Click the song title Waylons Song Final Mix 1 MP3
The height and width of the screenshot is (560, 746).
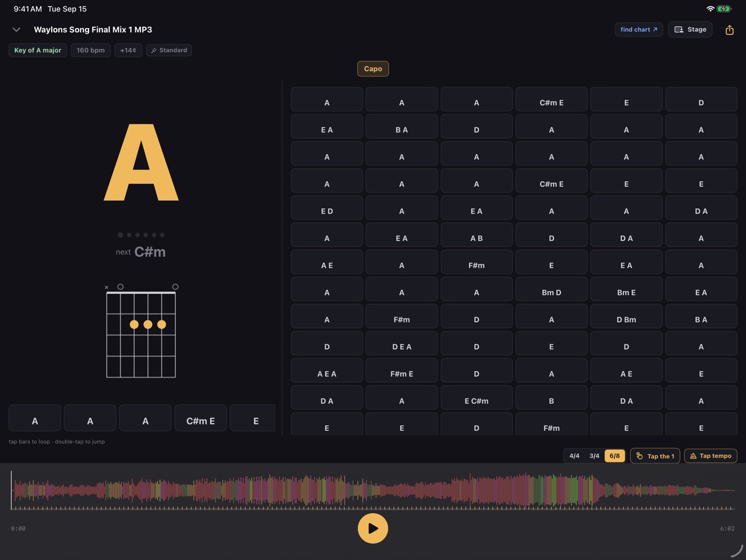93,30
